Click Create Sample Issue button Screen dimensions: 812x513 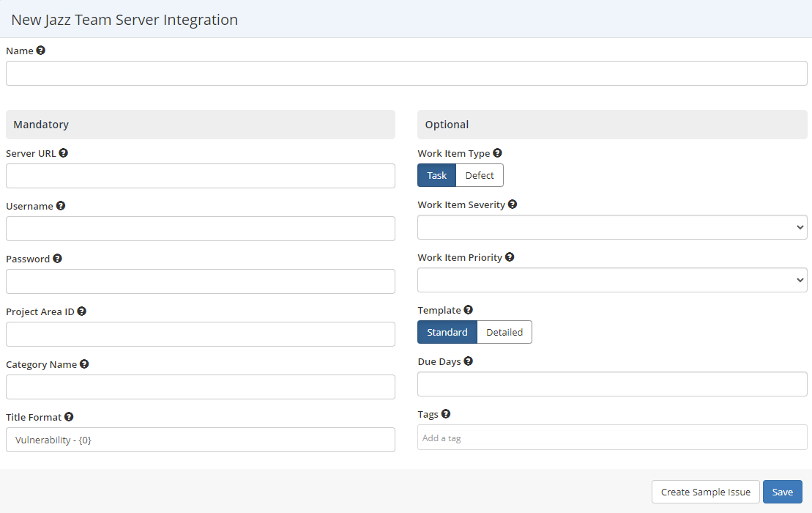pyautogui.click(x=705, y=492)
